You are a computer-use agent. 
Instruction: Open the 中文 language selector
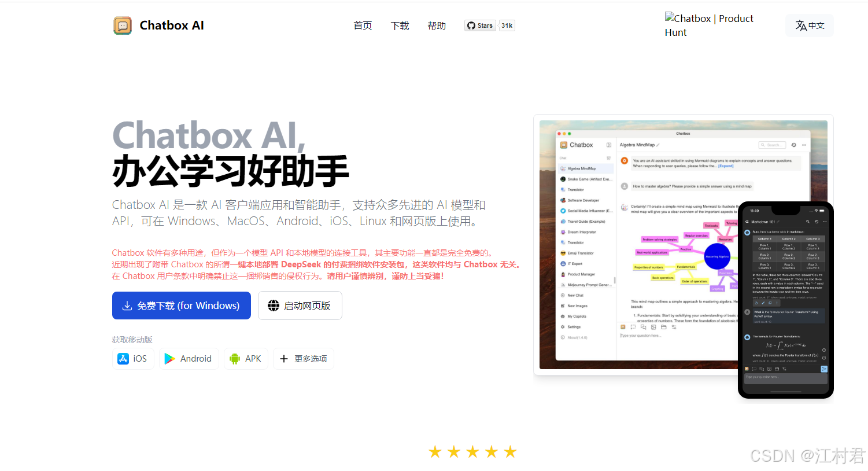pyautogui.click(x=810, y=25)
